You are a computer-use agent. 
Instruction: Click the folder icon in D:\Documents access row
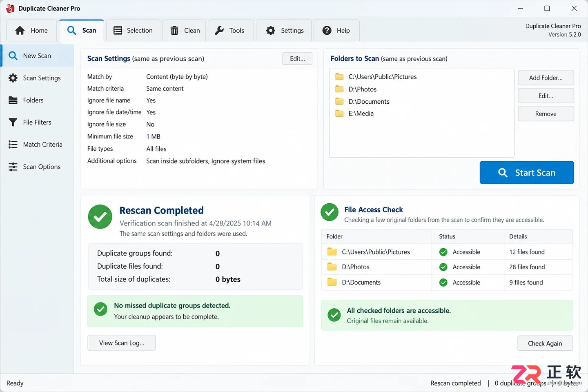coord(332,282)
